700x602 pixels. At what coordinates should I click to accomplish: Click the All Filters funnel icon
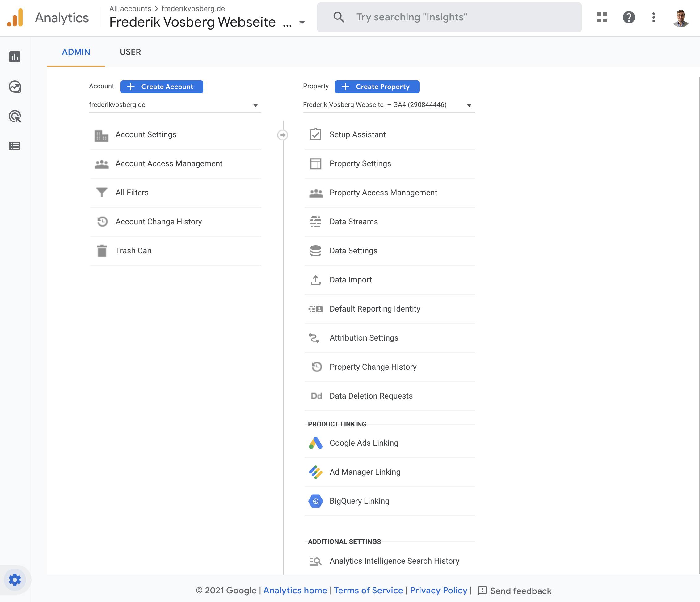101,193
